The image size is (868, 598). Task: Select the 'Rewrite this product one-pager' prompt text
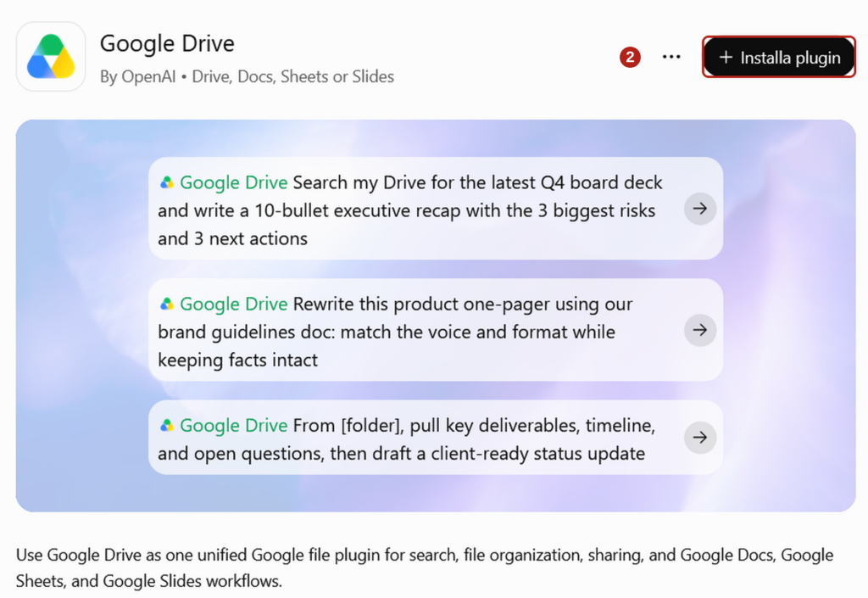(395, 332)
